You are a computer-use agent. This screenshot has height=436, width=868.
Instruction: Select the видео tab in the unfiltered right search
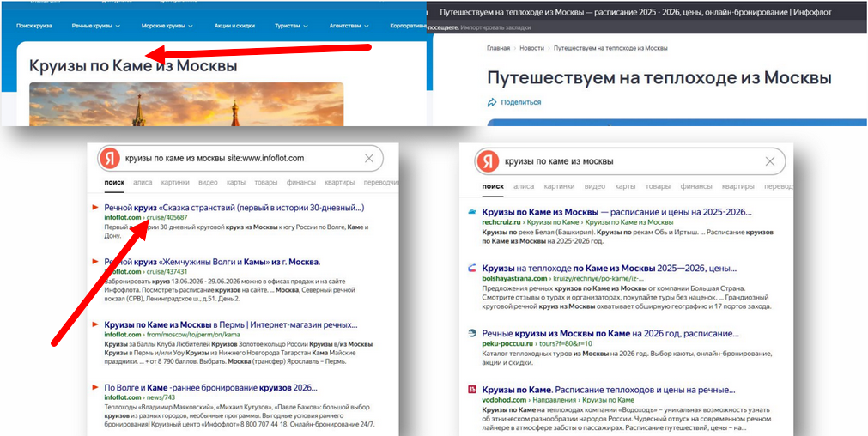click(594, 186)
